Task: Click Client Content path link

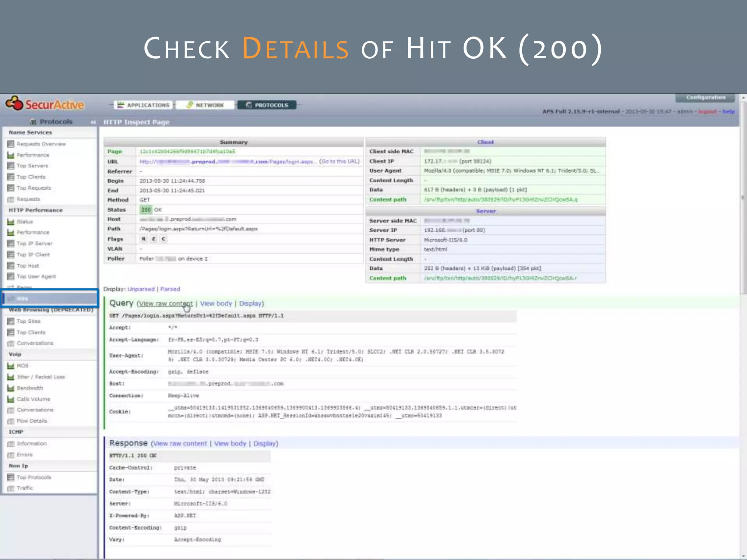Action: tap(500, 200)
